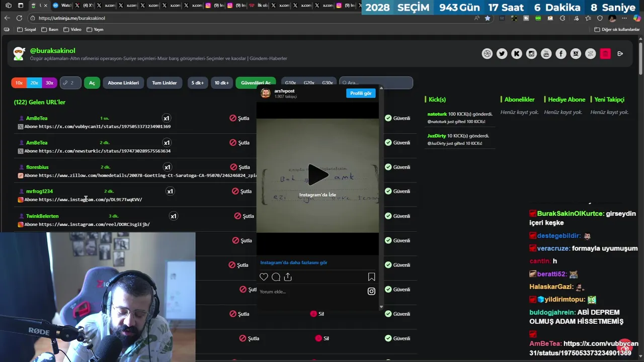
Task: Open the browser favorites list icon
Action: pyautogui.click(x=588, y=18)
